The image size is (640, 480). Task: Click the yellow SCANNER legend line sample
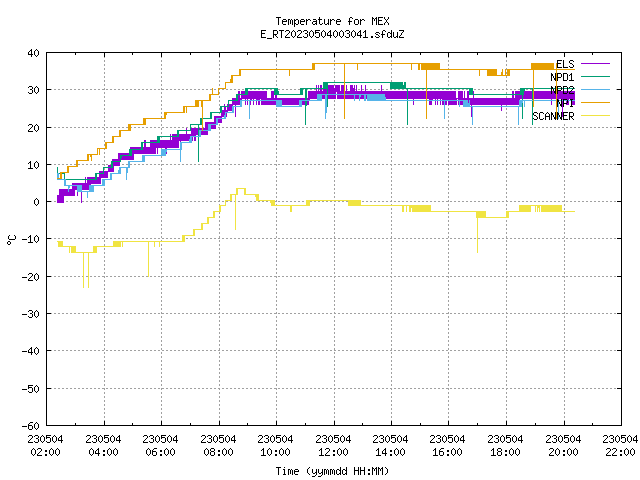click(x=596, y=116)
